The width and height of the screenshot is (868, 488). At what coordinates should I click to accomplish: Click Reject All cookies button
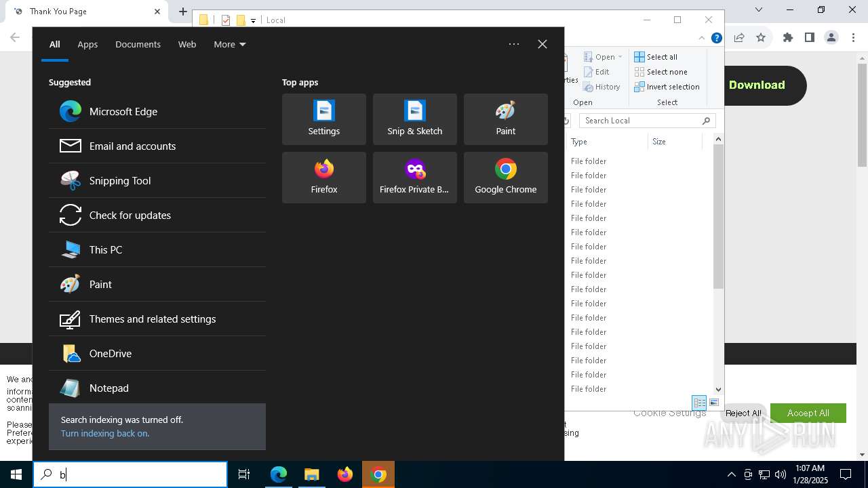(x=743, y=413)
